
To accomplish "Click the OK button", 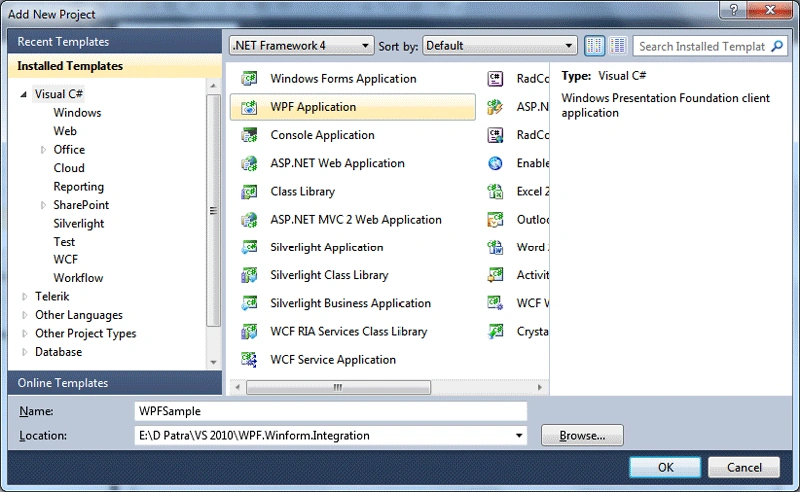I will coord(665,468).
